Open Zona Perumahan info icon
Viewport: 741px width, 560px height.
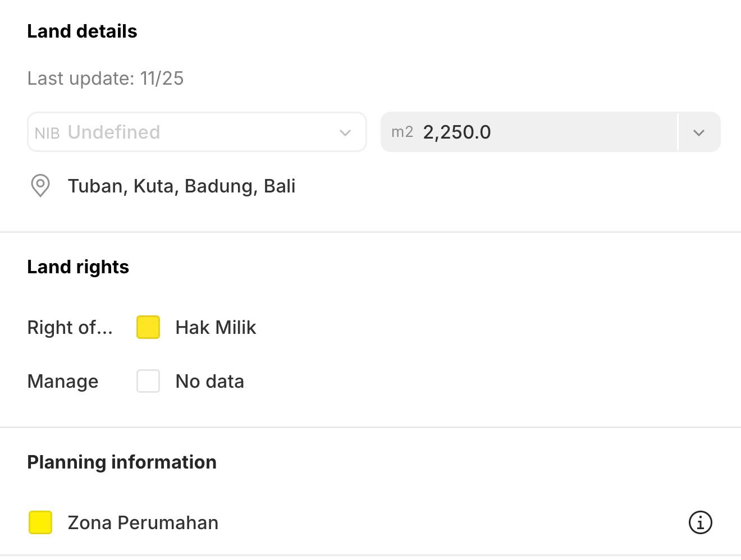pyautogui.click(x=700, y=522)
